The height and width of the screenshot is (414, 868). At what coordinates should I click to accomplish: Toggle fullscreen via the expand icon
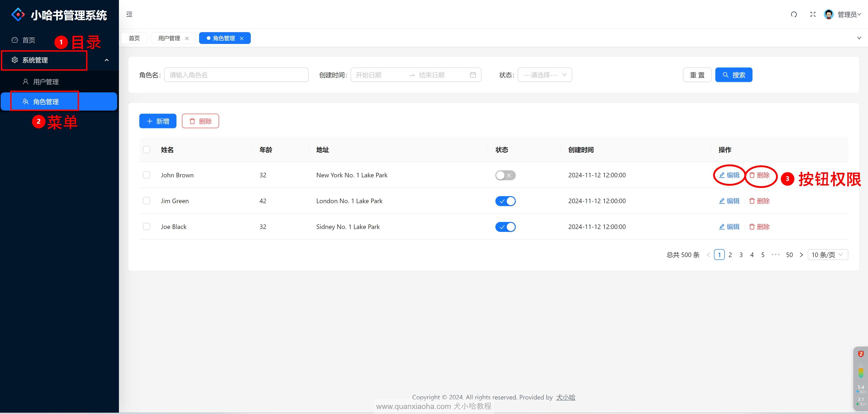click(x=813, y=14)
